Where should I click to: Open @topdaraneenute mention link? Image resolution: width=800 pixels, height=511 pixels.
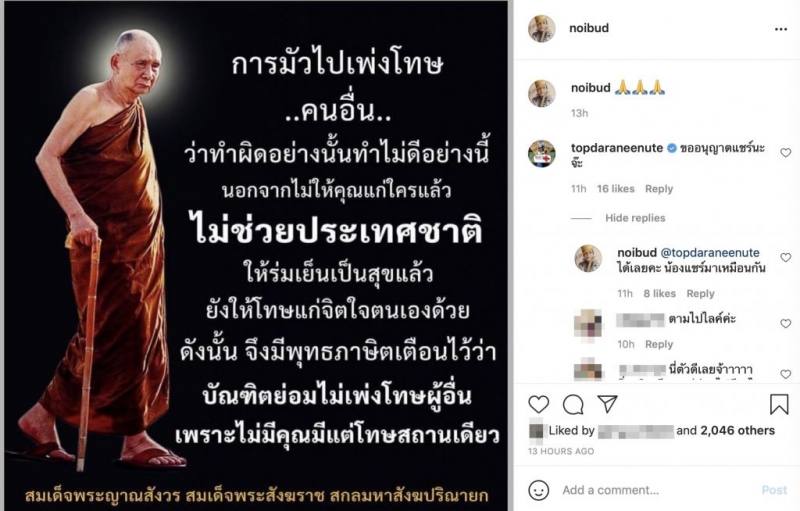pos(710,252)
